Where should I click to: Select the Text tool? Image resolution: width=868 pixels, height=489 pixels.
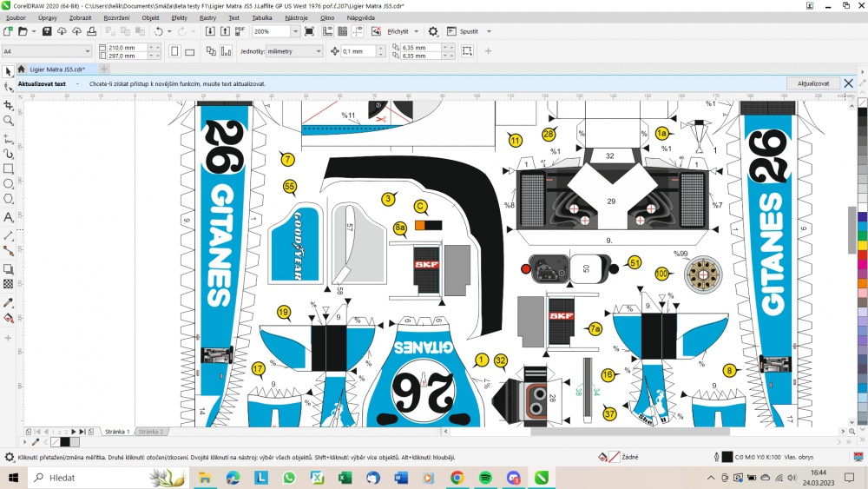[x=9, y=217]
